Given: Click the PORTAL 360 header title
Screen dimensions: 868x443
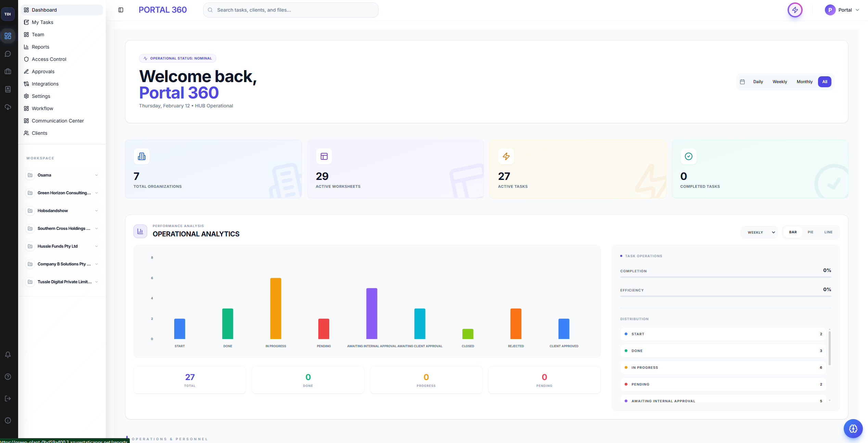Looking at the screenshot, I should (163, 10).
